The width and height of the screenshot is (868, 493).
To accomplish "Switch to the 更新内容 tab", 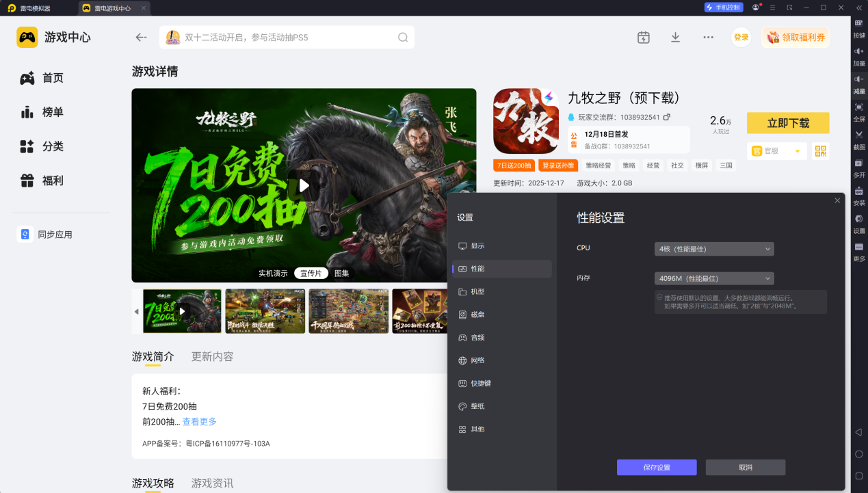I will click(212, 356).
